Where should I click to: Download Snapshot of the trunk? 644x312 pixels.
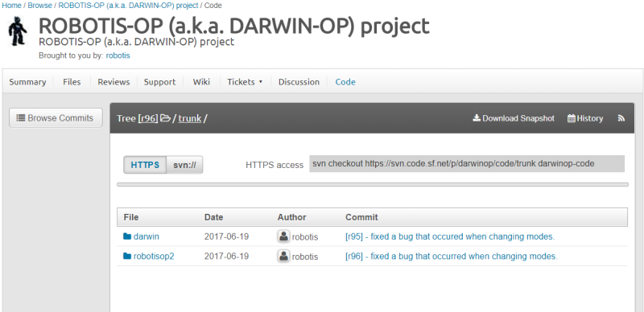tap(514, 118)
